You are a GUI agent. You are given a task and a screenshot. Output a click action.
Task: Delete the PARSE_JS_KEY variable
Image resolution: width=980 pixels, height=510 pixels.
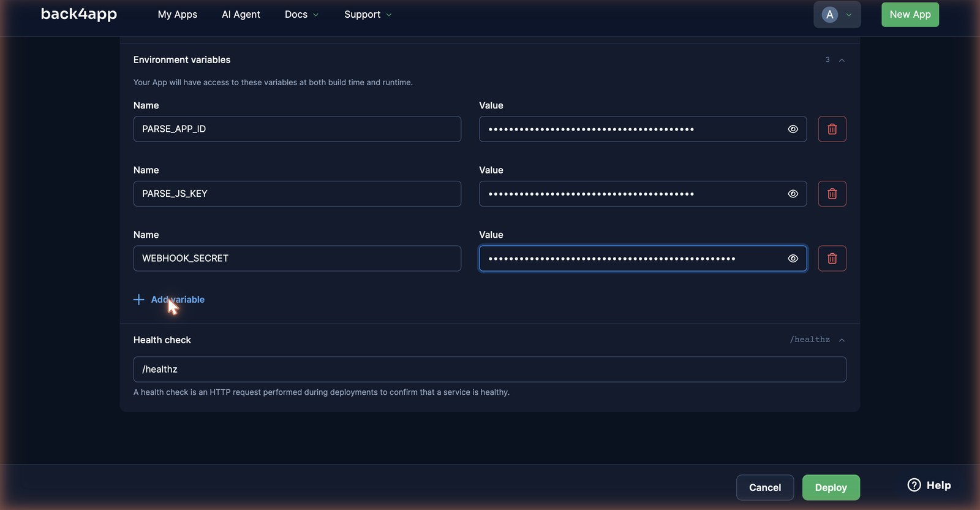[x=832, y=194]
